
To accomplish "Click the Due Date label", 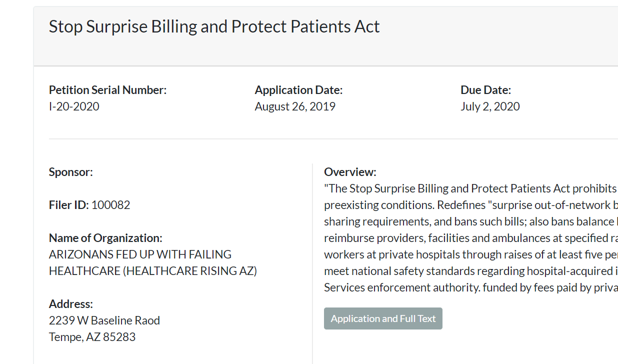I will [485, 90].
